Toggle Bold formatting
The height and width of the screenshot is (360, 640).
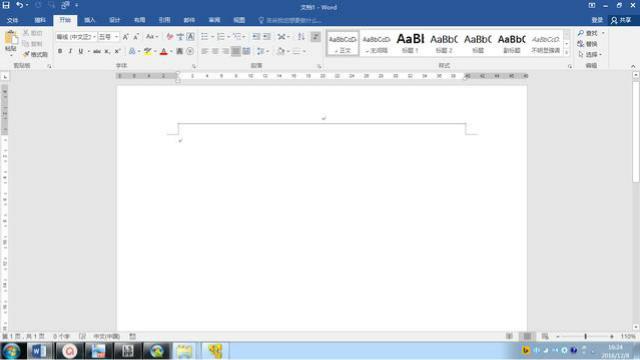pyautogui.click(x=60, y=51)
